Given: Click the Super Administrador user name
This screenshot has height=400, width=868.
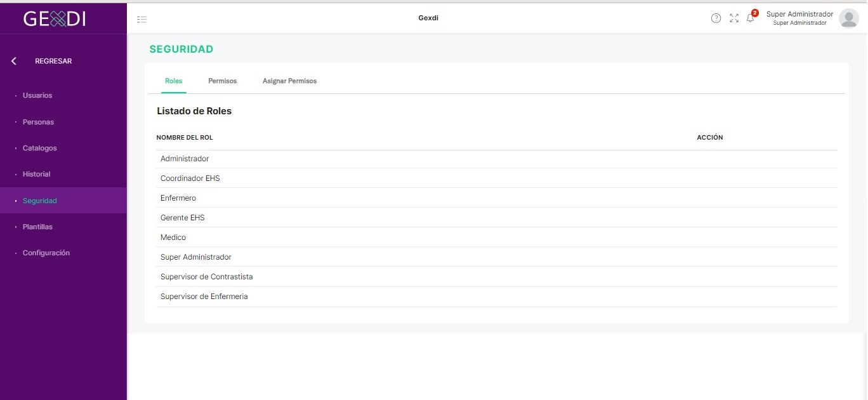Looking at the screenshot, I should (799, 14).
